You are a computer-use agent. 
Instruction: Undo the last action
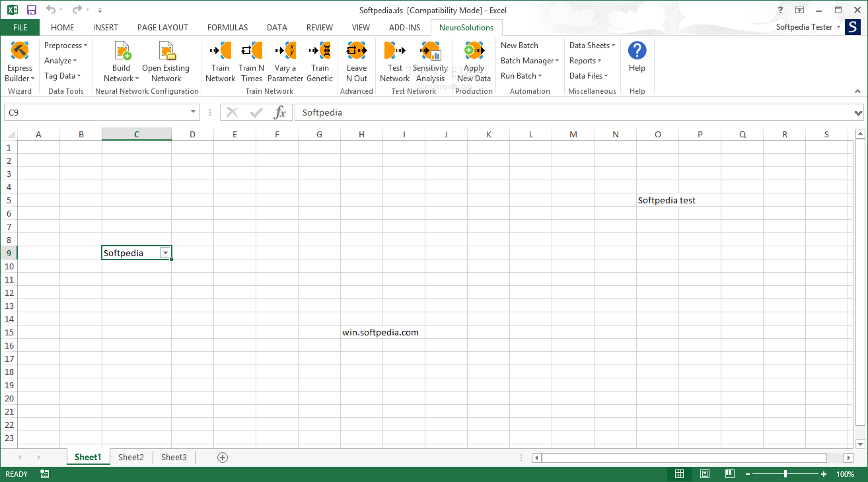point(51,10)
